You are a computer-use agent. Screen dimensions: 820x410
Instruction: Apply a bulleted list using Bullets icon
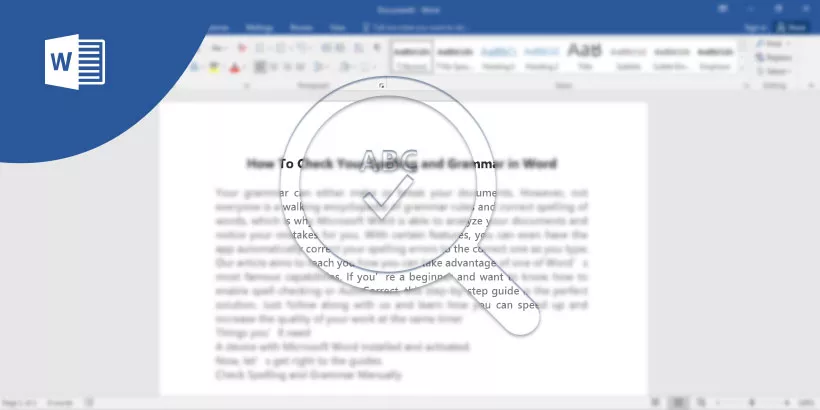(x=259, y=48)
